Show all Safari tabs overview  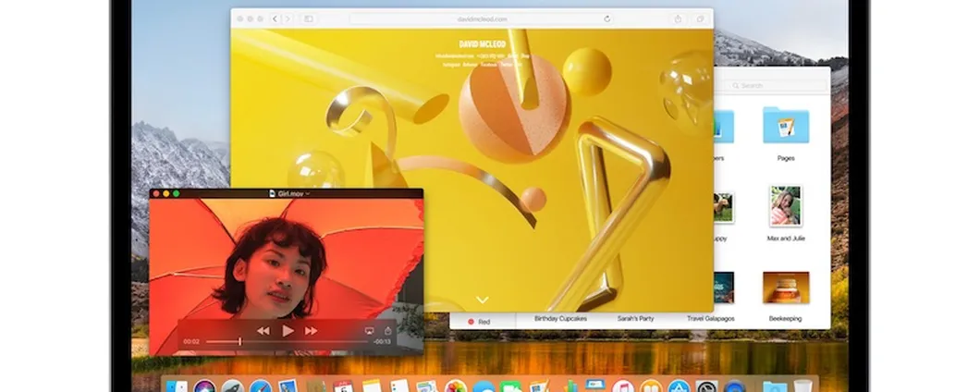coord(701,18)
